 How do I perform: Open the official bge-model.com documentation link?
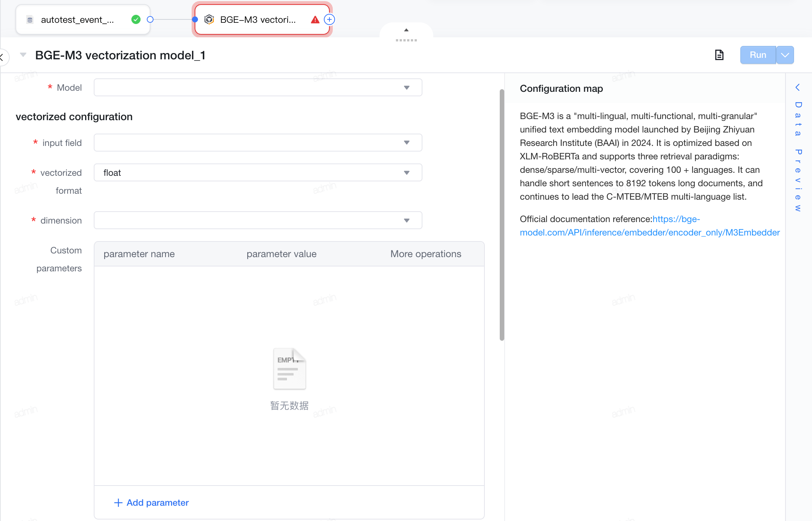click(650, 226)
